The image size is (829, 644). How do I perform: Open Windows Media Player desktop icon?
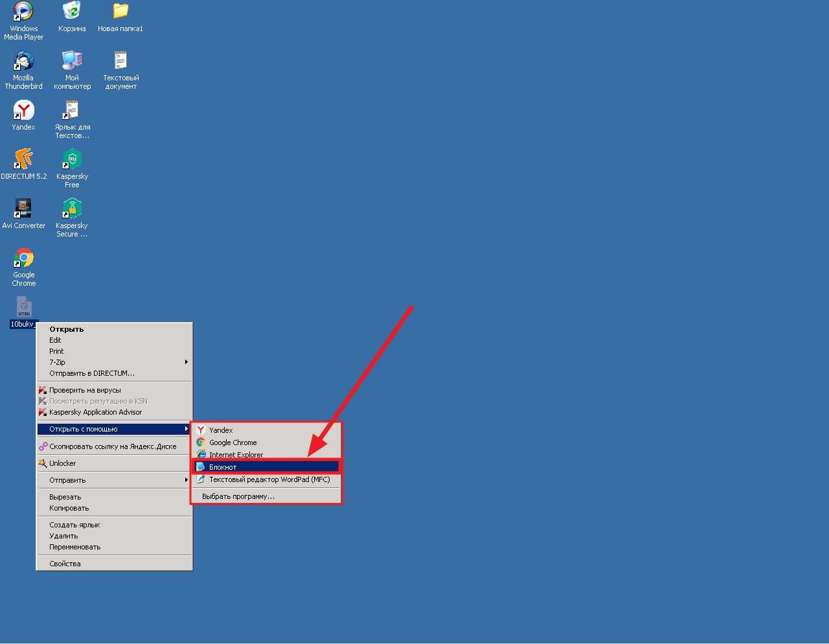[x=23, y=12]
